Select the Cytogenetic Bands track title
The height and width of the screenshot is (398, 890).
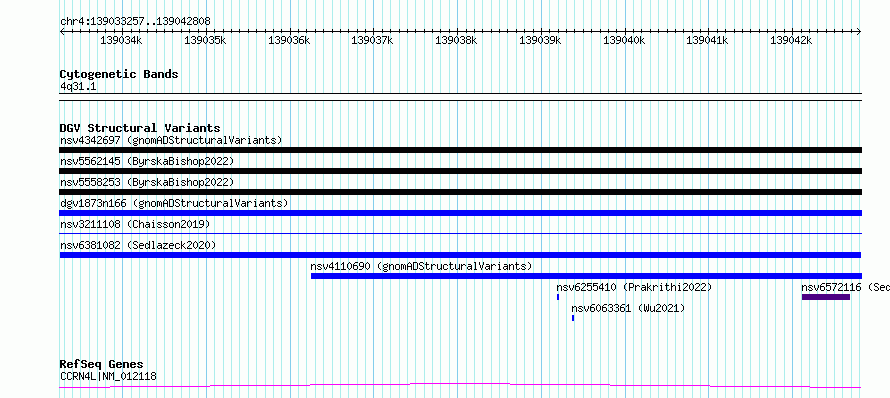[x=119, y=74]
